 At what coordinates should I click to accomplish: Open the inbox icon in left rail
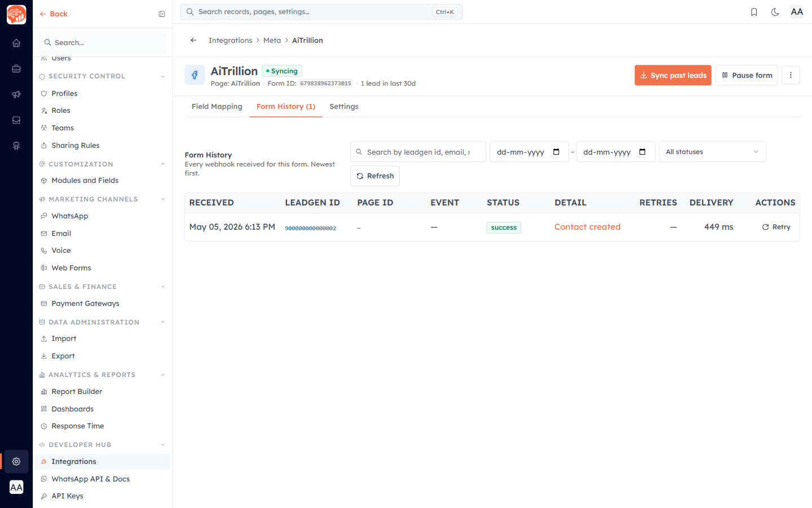(16, 120)
